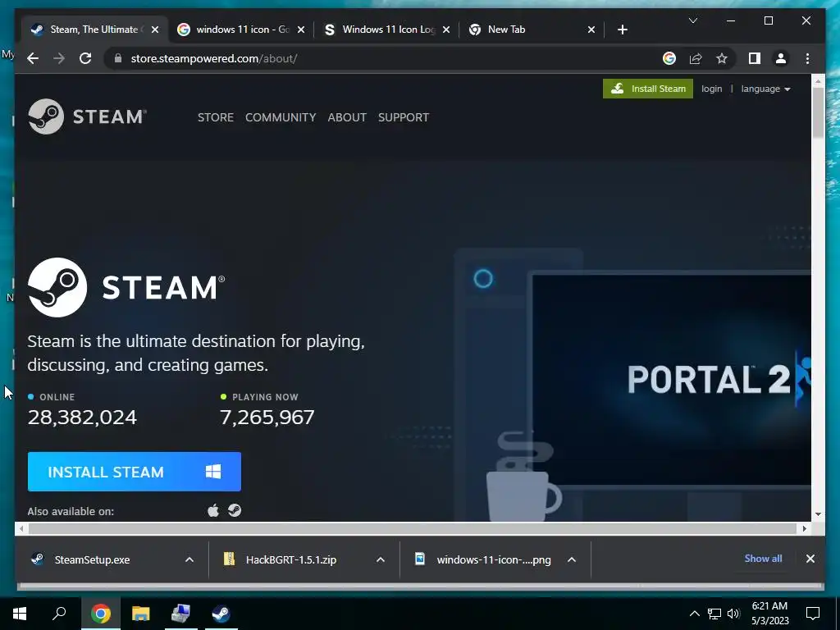Image resolution: width=840 pixels, height=630 pixels.
Task: Open the COMMUNITY menu
Action: pos(281,117)
